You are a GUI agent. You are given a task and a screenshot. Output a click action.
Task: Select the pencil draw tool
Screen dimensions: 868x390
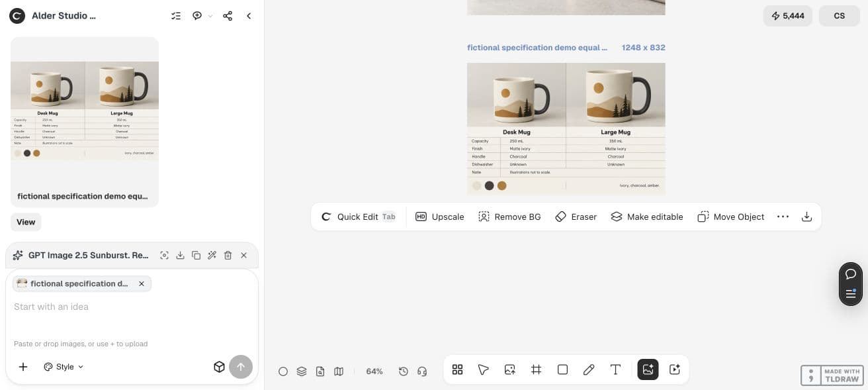point(589,369)
